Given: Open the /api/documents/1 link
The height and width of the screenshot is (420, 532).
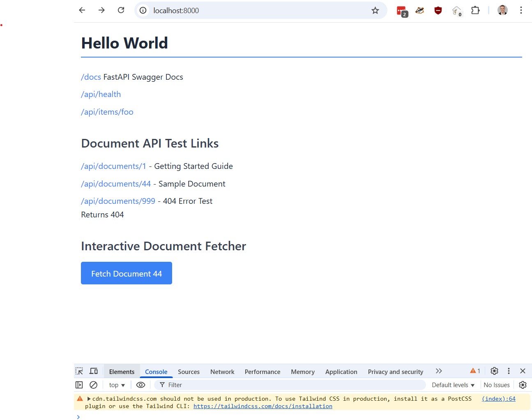Looking at the screenshot, I should click(x=113, y=166).
